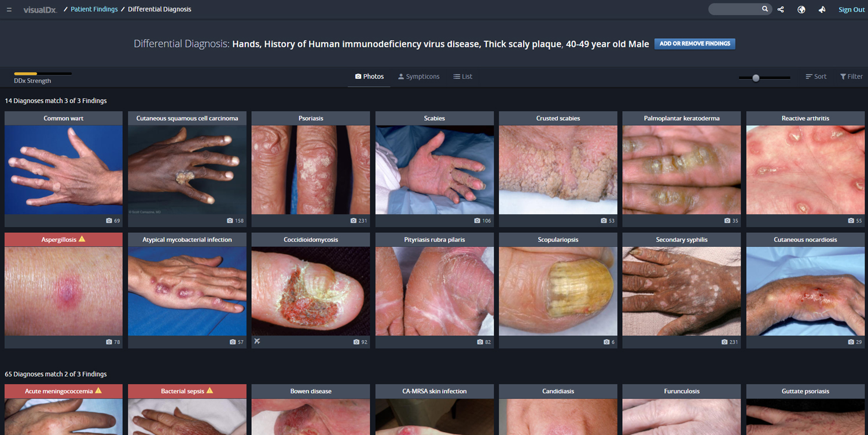Click inside the top search field
The width and height of the screenshot is (868, 435).
734,9
